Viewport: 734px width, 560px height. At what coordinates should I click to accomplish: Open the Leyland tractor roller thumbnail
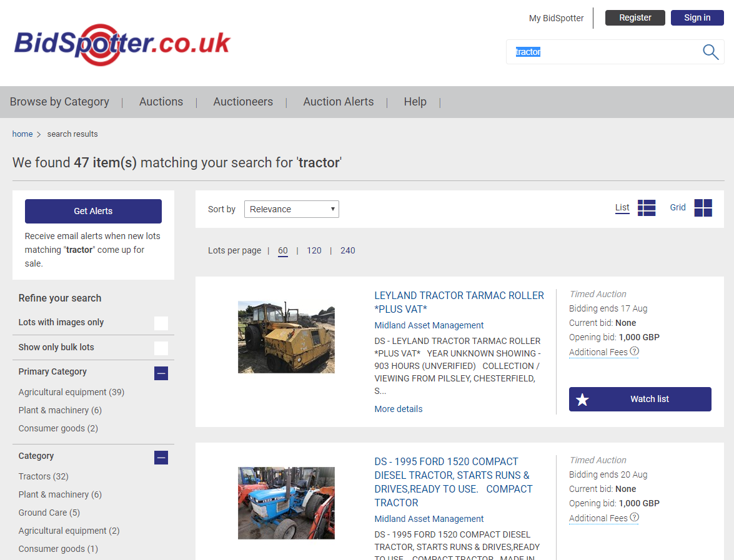pyautogui.click(x=286, y=337)
